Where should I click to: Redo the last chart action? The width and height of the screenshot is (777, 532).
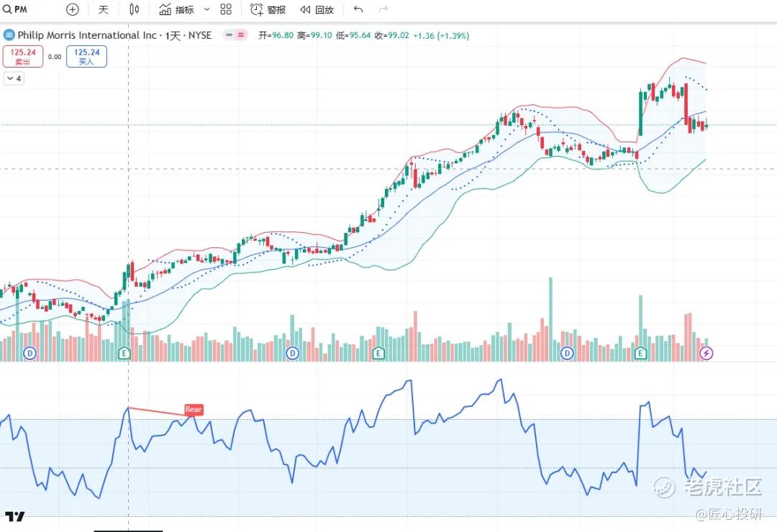(x=383, y=9)
